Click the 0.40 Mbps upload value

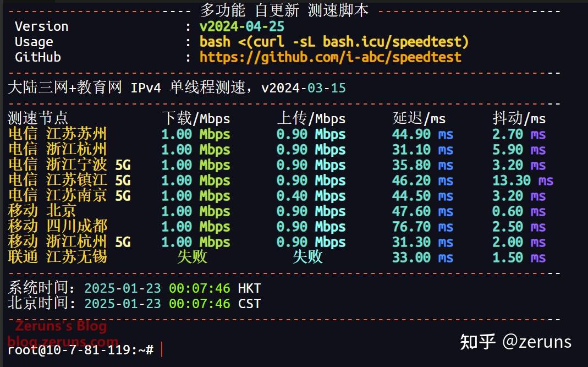pyautogui.click(x=311, y=196)
